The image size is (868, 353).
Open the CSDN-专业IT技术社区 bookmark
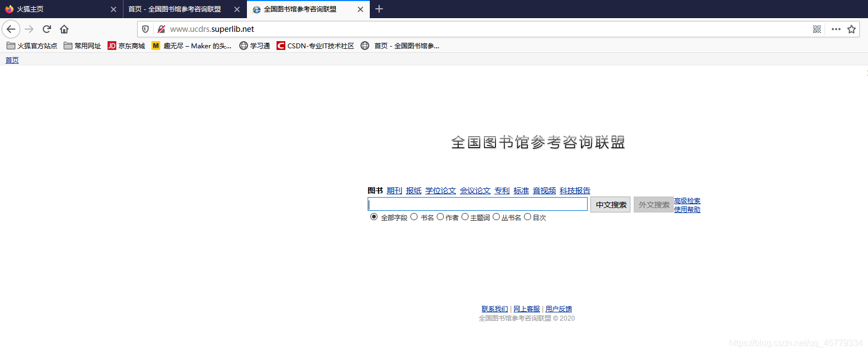[x=315, y=46]
